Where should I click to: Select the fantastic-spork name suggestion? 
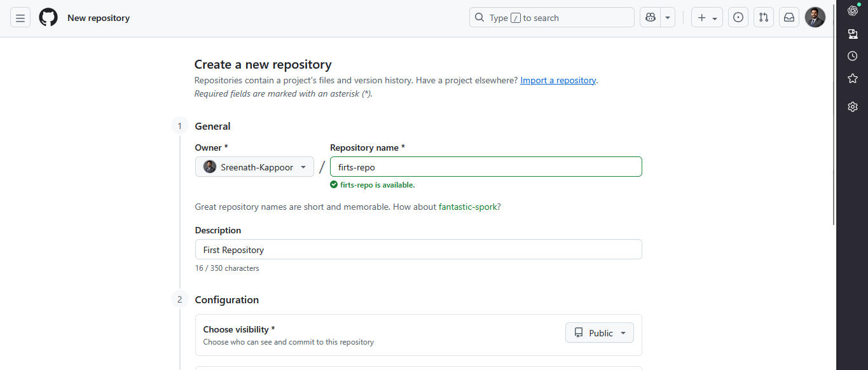(468, 207)
